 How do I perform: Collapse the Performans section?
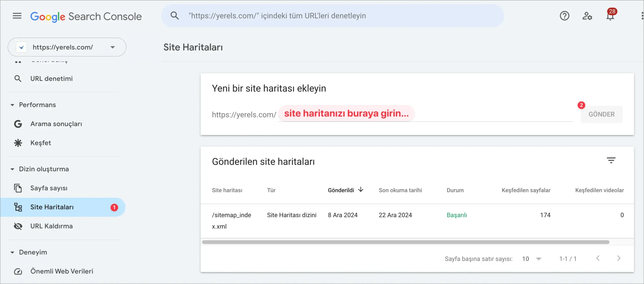[12, 105]
